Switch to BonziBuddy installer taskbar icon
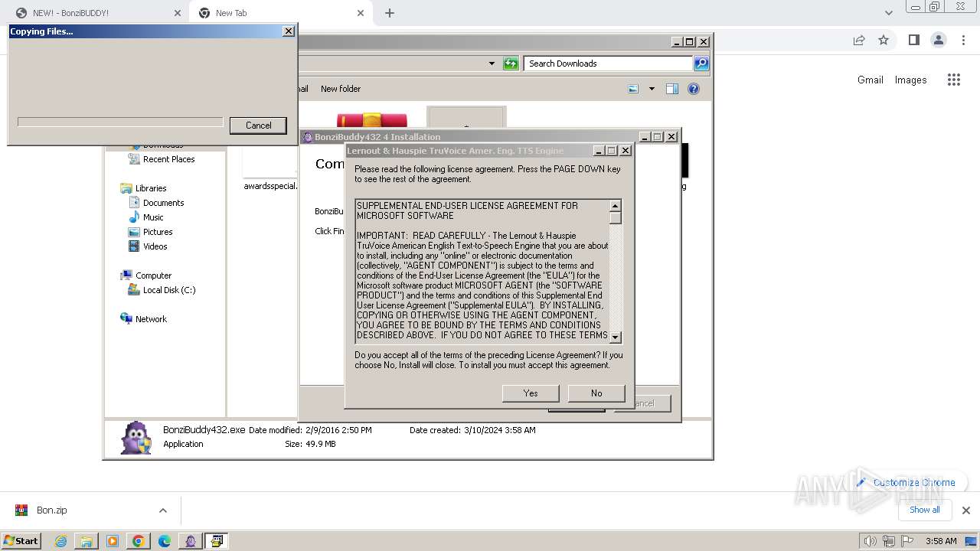980x551 pixels. tap(191, 541)
